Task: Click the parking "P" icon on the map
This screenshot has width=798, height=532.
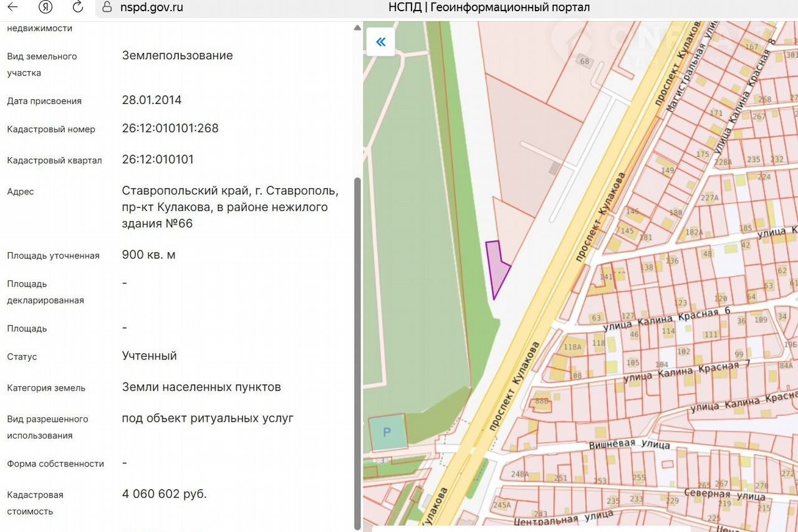Action: point(387,432)
